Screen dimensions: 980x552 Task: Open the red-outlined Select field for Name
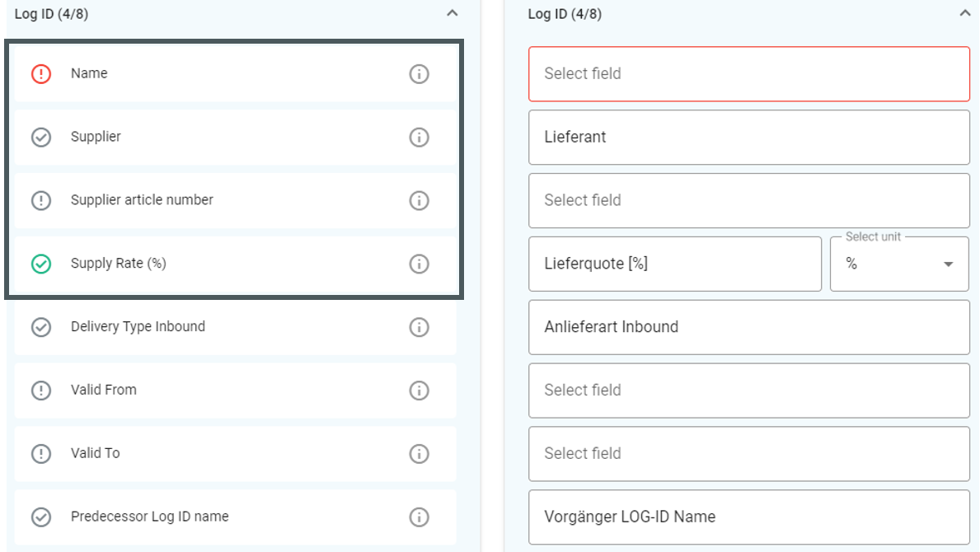coord(748,73)
